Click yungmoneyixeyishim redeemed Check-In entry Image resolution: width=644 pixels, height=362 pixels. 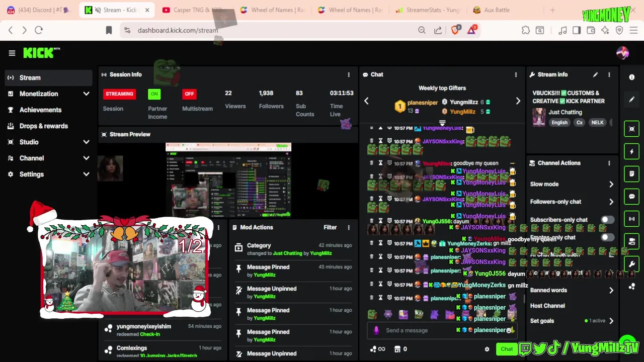coord(162,330)
